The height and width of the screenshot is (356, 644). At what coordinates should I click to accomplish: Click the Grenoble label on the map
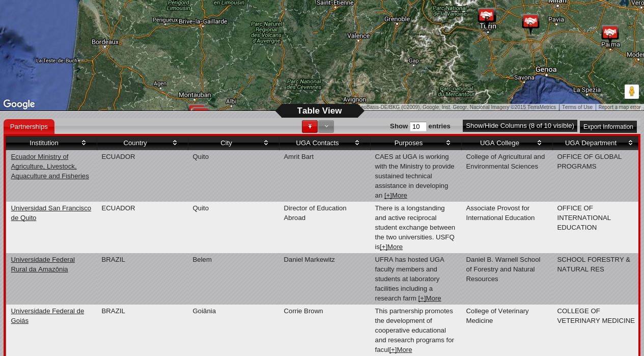pos(397,19)
